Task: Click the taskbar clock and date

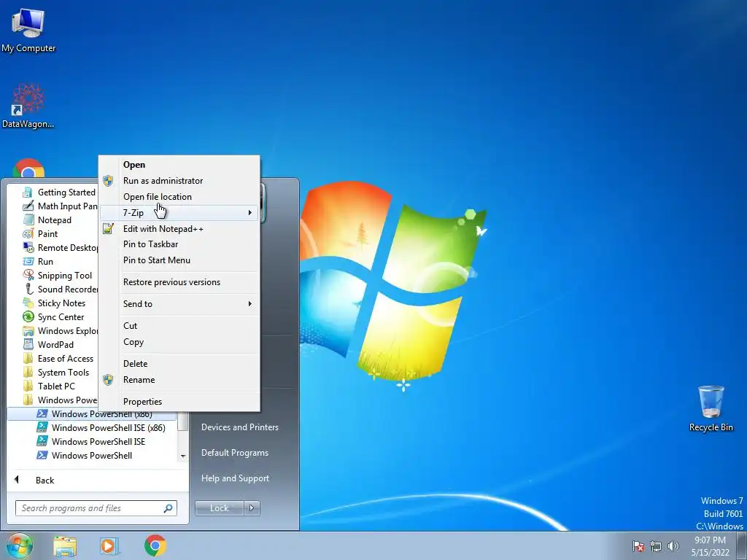Action: tap(710, 546)
